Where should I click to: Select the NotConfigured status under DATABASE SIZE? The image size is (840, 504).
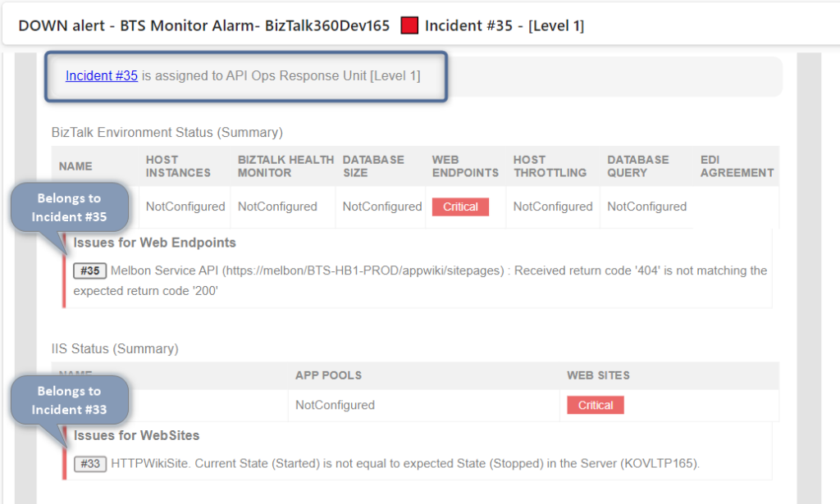point(381,207)
